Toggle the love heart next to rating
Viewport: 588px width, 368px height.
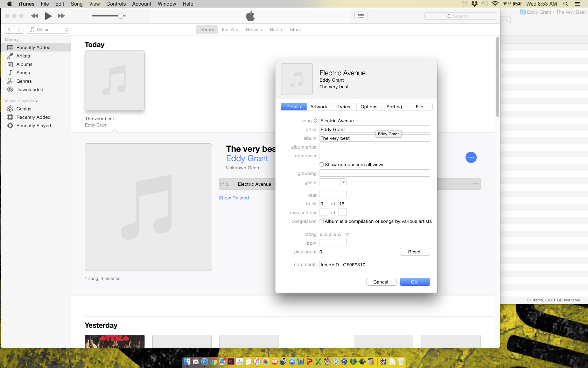pyautogui.click(x=347, y=234)
